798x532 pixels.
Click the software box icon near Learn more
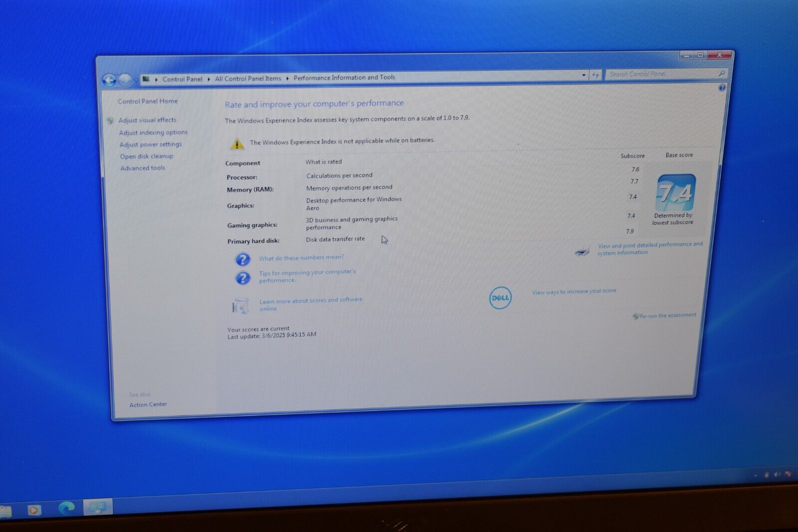pyautogui.click(x=240, y=306)
